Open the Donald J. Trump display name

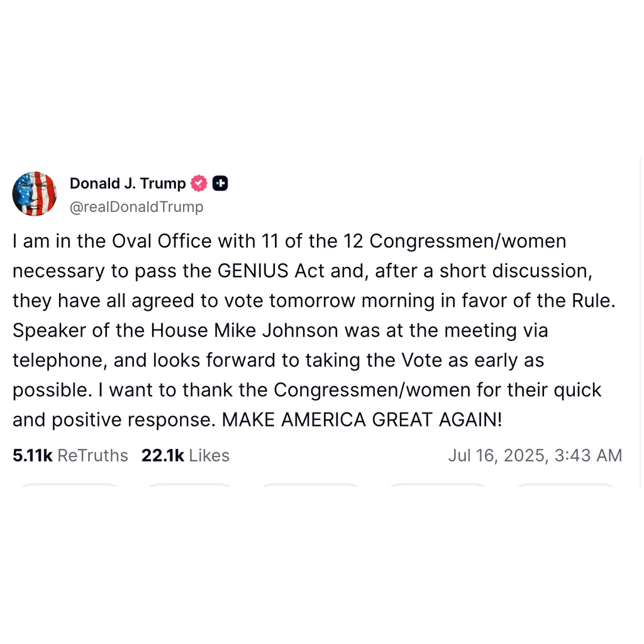click(128, 183)
